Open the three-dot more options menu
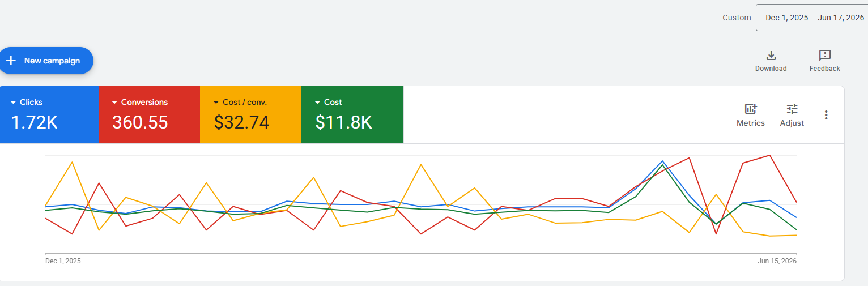The width and height of the screenshot is (868, 286). click(826, 115)
